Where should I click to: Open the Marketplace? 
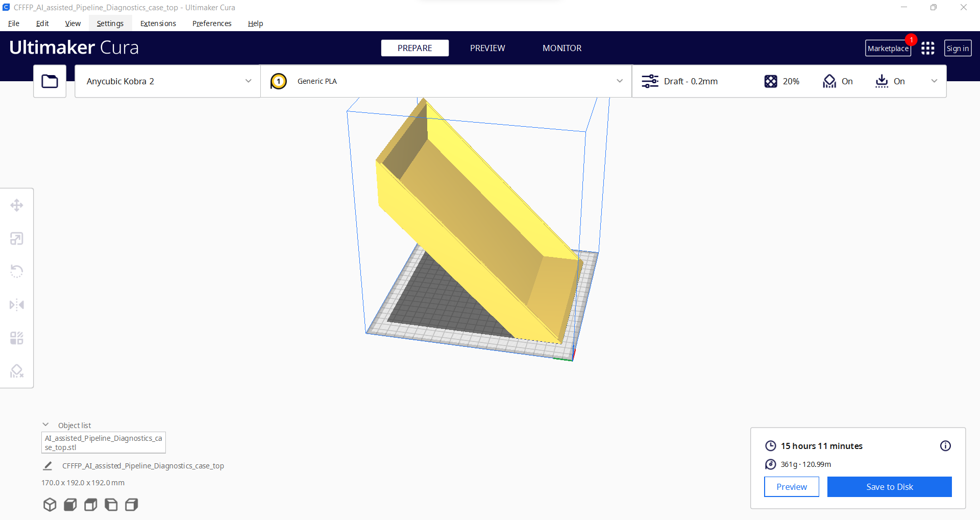888,48
